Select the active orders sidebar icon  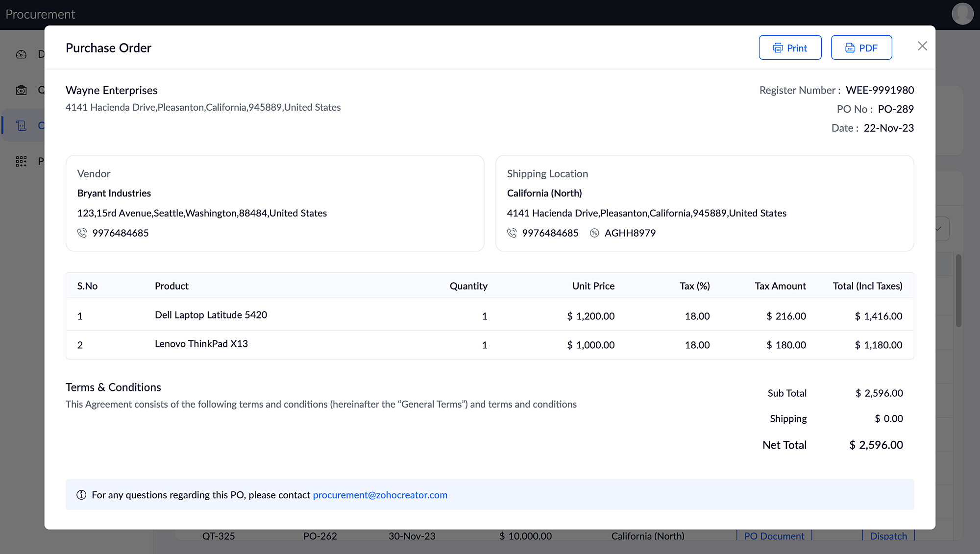21,126
